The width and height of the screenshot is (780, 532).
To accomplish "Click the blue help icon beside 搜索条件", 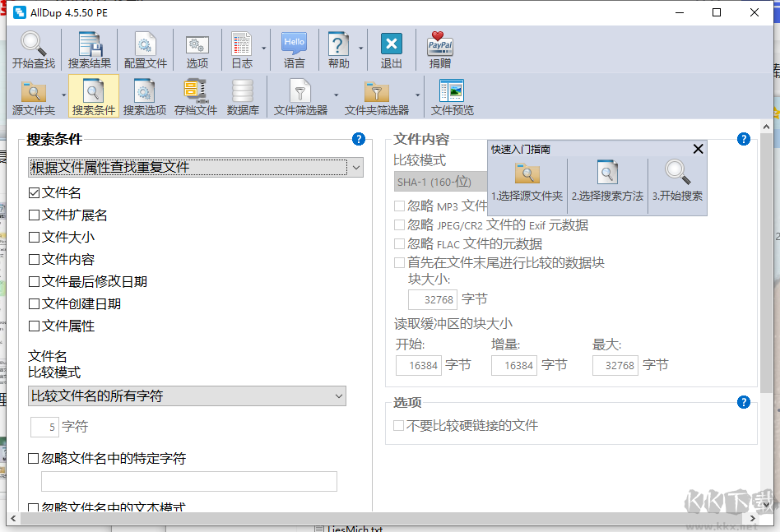I will pyautogui.click(x=358, y=140).
